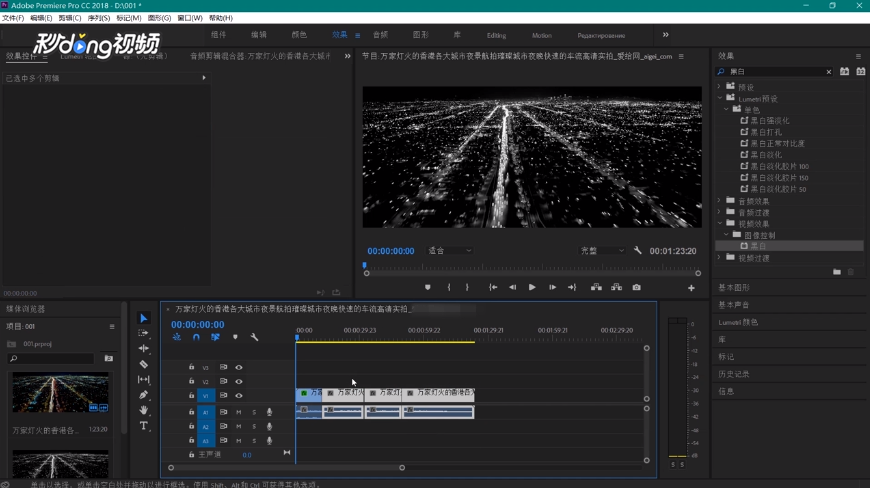
Task: Toggle linked selection in timeline
Action: (215, 337)
